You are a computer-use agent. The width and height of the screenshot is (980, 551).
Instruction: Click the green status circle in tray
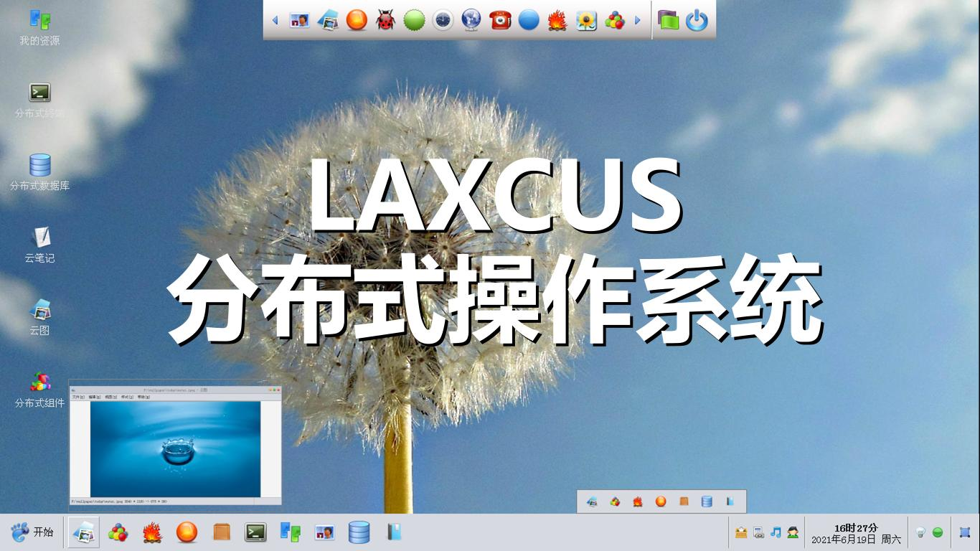938,532
